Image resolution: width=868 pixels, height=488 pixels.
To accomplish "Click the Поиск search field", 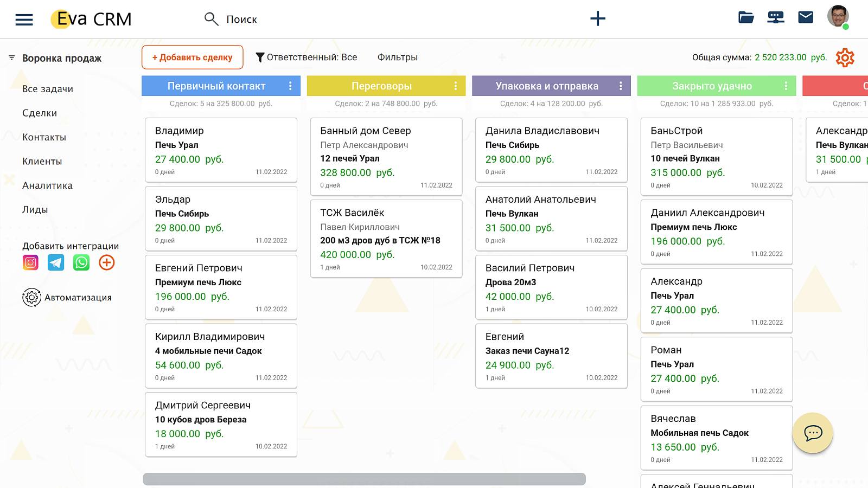I will coord(241,20).
